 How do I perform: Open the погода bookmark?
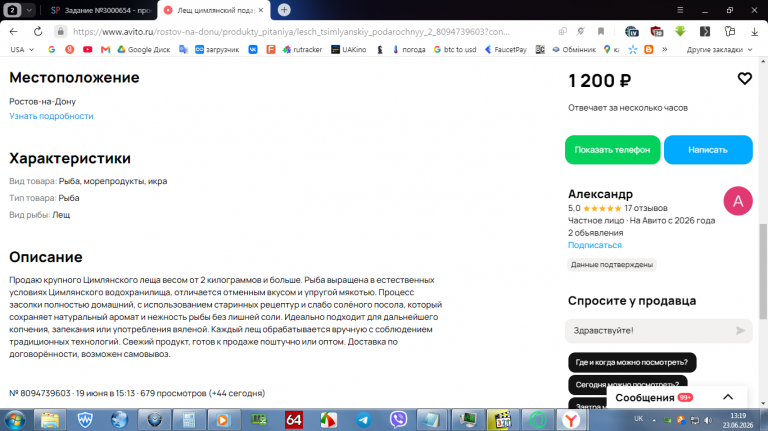tap(409, 49)
